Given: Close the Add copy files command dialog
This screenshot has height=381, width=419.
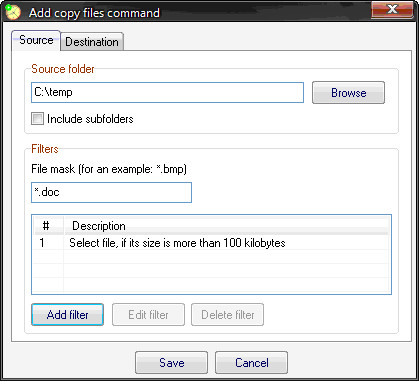Looking at the screenshot, I should tap(393, 9).
